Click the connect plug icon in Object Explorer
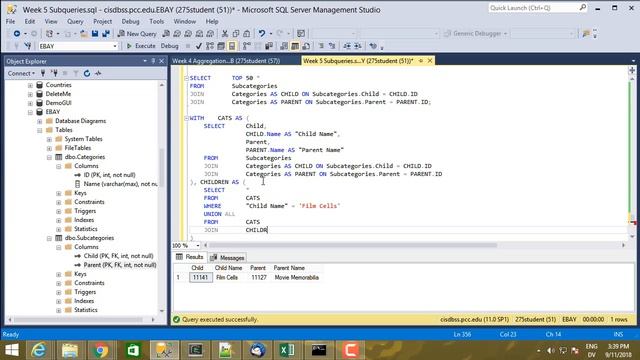This screenshot has height=360, width=640. pyautogui.click(x=43, y=73)
